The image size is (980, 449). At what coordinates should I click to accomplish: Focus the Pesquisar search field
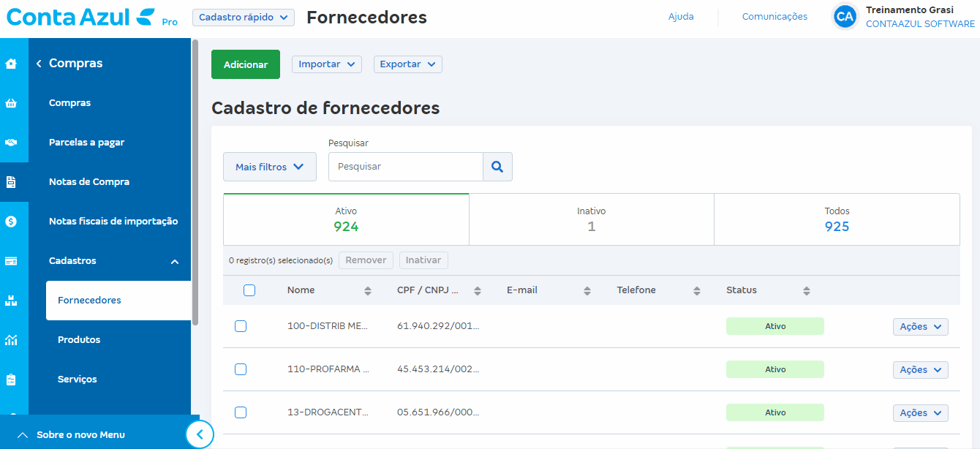pos(406,167)
